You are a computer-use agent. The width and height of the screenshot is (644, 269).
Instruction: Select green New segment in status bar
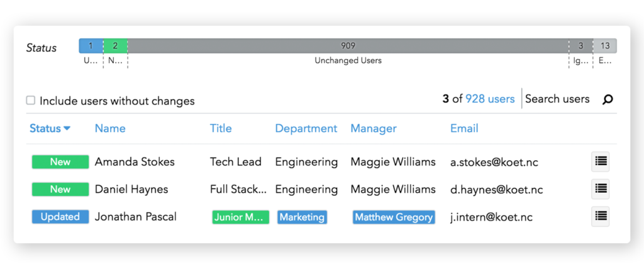(116, 45)
